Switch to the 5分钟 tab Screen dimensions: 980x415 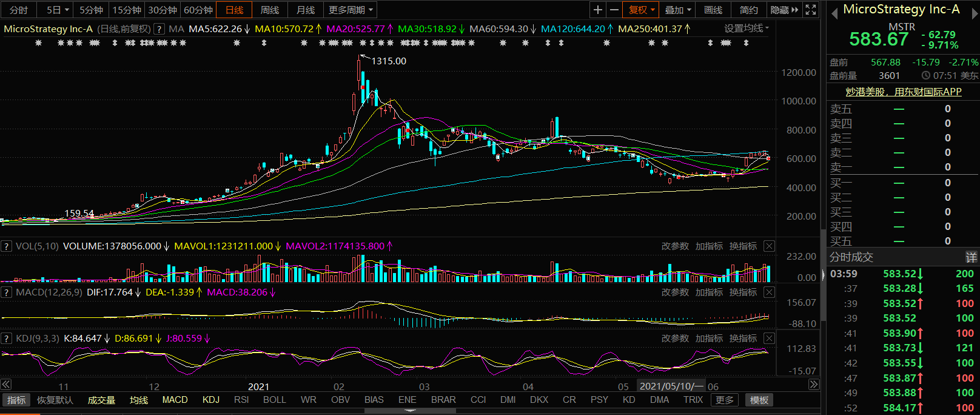tap(91, 10)
